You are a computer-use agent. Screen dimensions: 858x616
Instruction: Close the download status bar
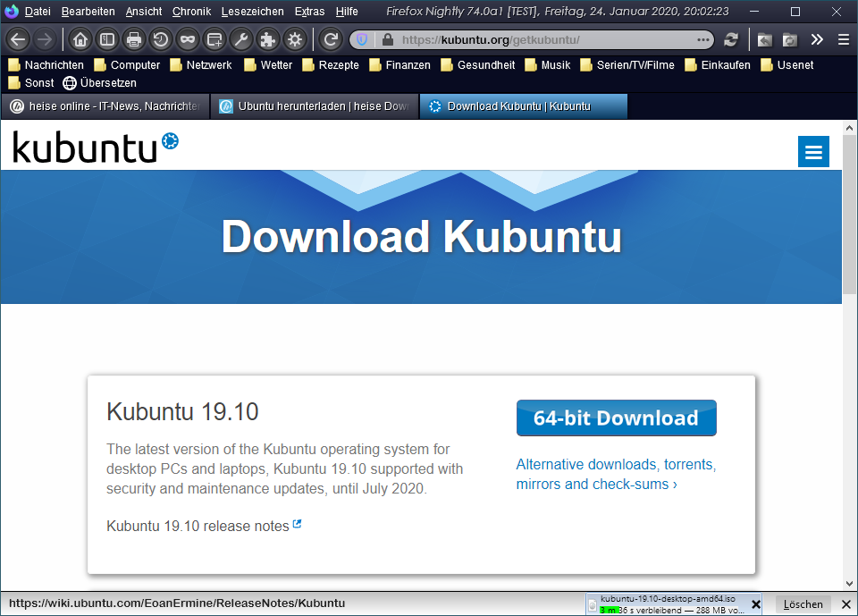coord(846,604)
